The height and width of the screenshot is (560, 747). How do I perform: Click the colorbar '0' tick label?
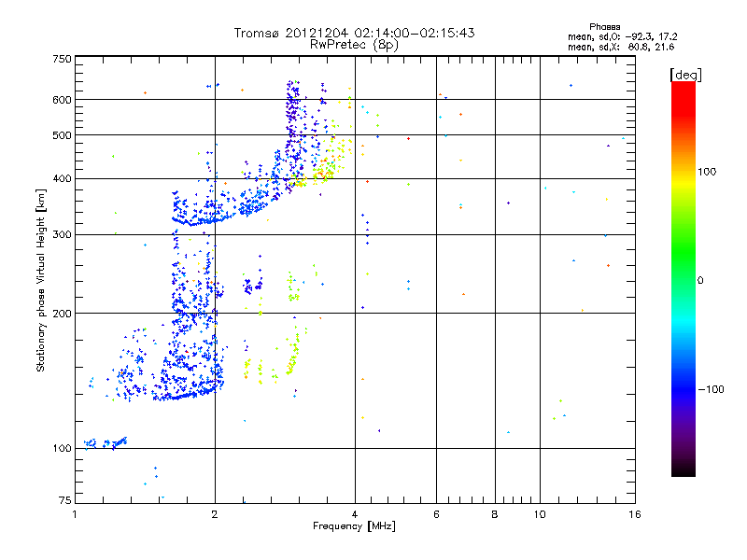pos(700,281)
